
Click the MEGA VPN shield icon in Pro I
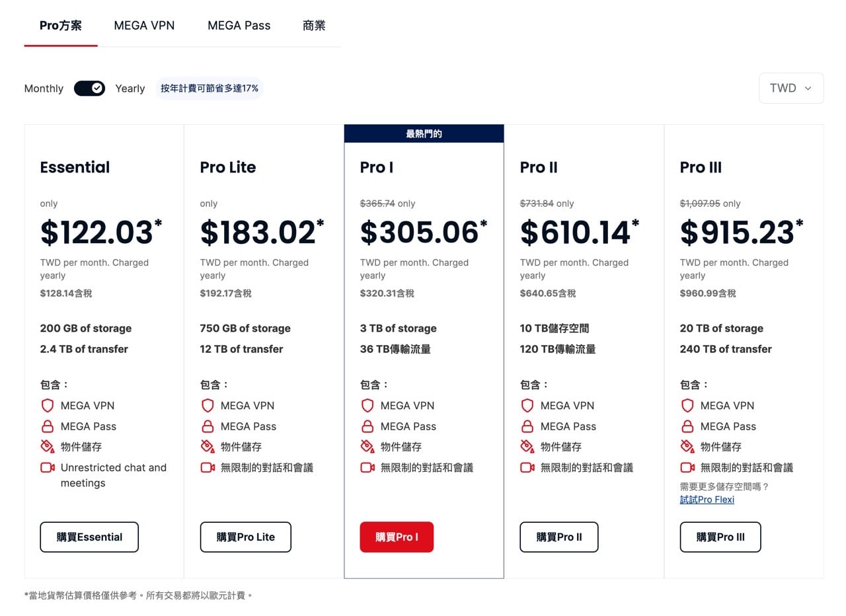(367, 405)
